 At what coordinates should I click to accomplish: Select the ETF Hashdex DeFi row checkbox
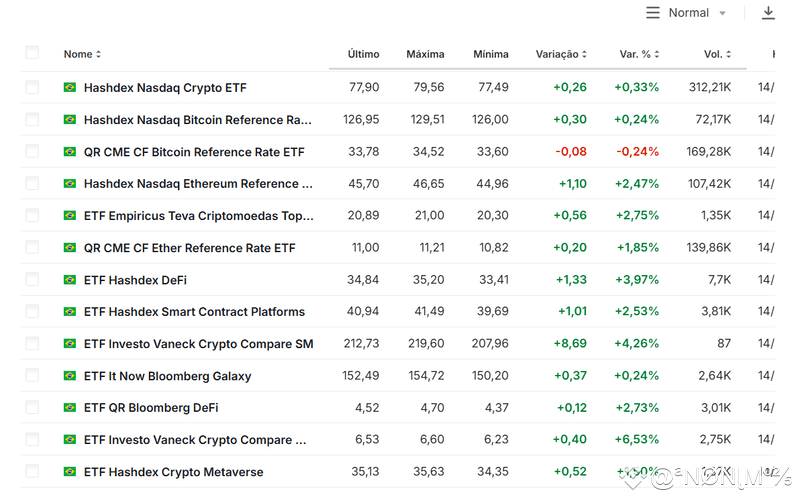point(32,280)
